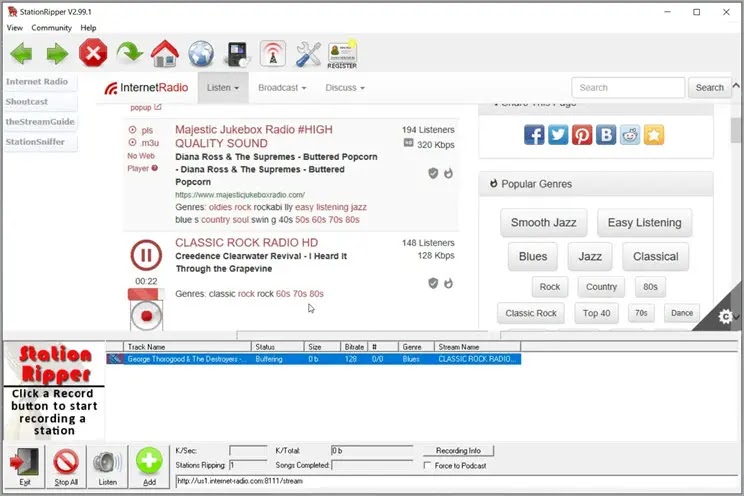This screenshot has height=497, width=744.
Task: Click the shield icon on CLASSIC ROCK RADIO HD
Action: pos(433,283)
